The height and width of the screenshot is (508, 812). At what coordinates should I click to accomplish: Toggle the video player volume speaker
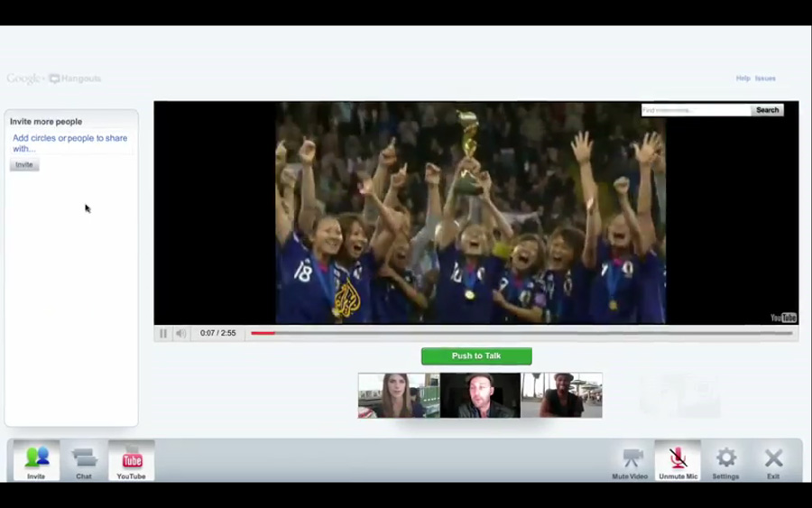pos(180,333)
